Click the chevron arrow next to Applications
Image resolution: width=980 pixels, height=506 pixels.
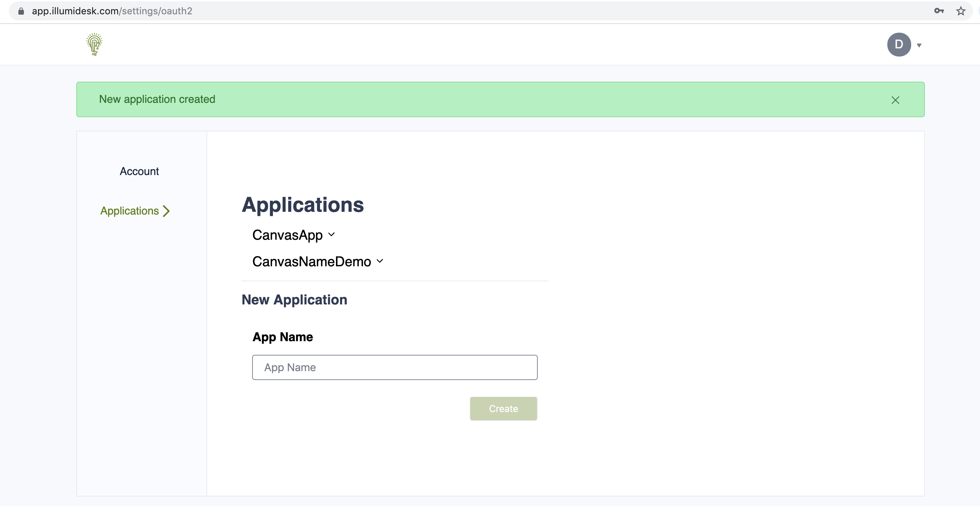[166, 211]
